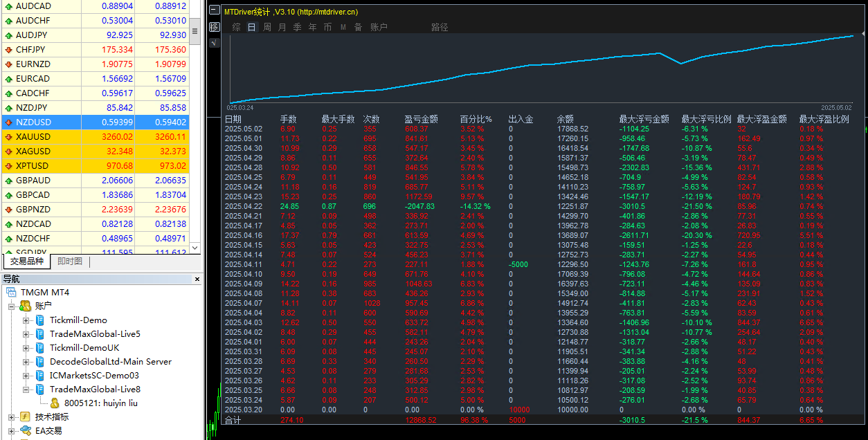Click the EA交易 expert advisor icon
Viewport: 868px width, 440px height.
pos(26,430)
